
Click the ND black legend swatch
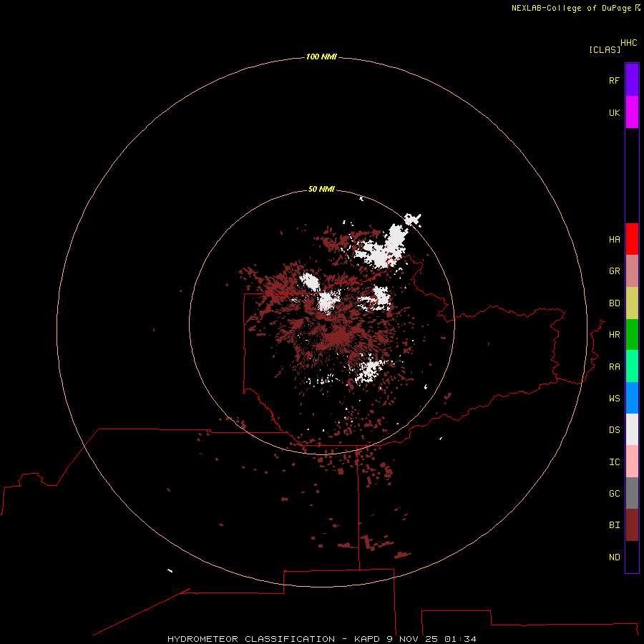(632, 557)
